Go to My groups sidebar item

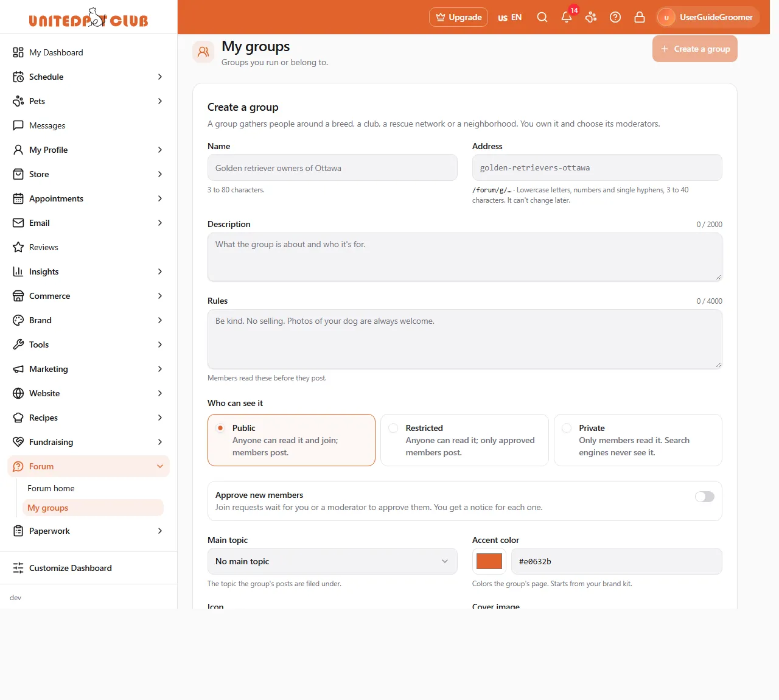[93, 508]
